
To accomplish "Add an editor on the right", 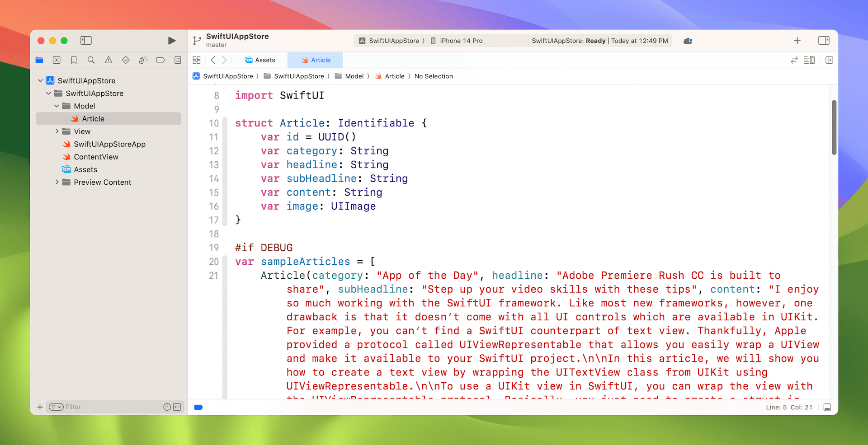I will [x=829, y=60].
